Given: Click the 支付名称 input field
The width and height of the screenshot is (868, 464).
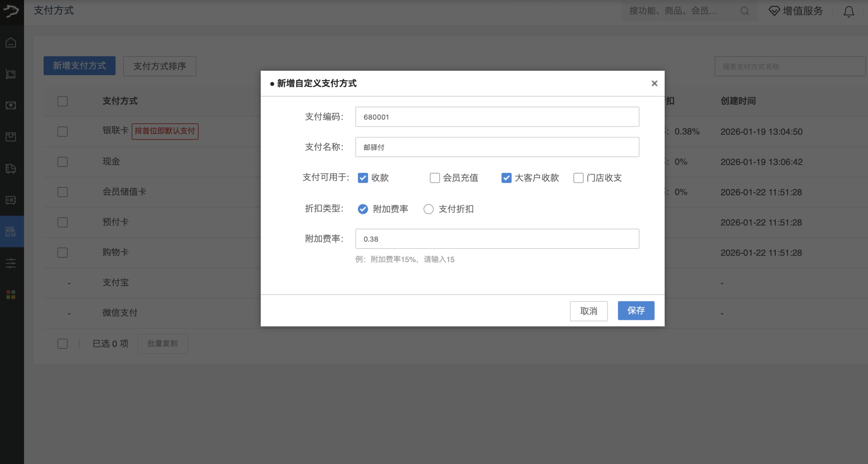Looking at the screenshot, I should (x=497, y=147).
